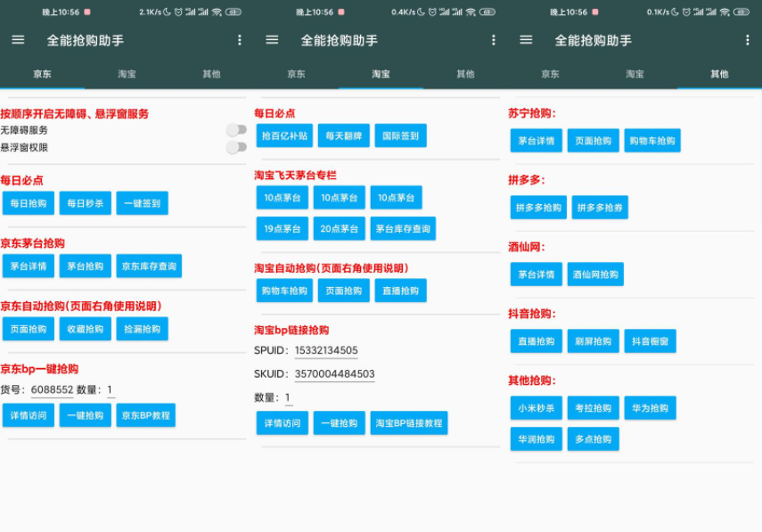The image size is (762, 532).
Task: Select the 京东 tab on the left screen
Action: [x=42, y=74]
